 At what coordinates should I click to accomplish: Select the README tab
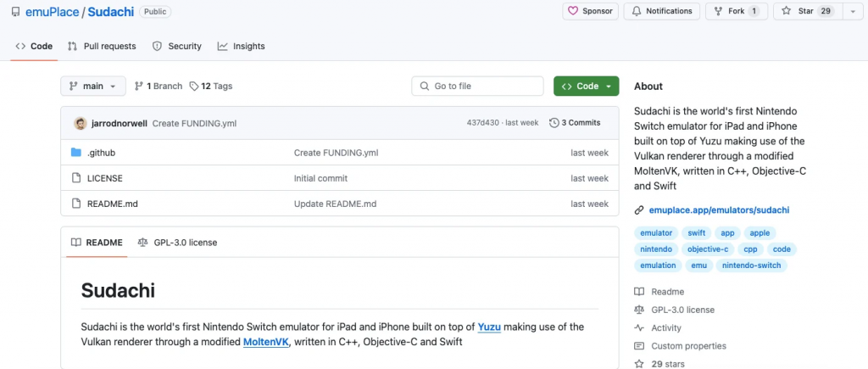point(97,242)
